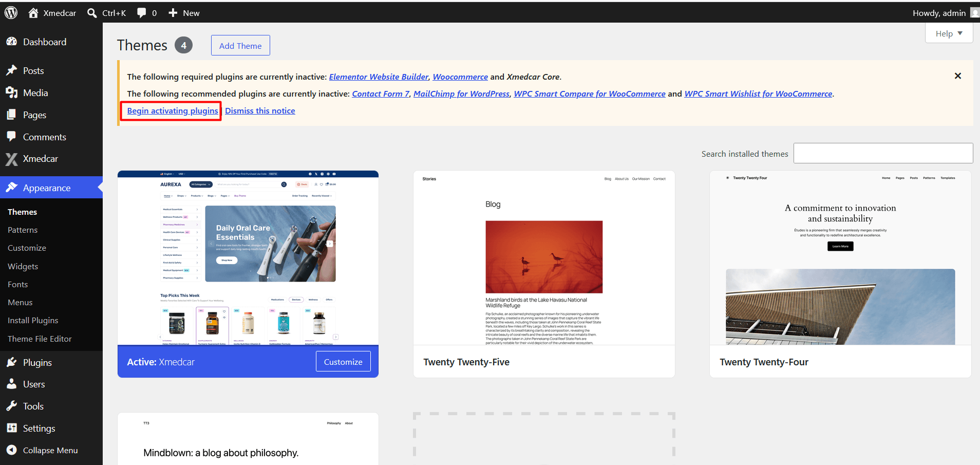This screenshot has width=980, height=465.
Task: Click the admin avatar in top bar
Action: pyautogui.click(x=975, y=13)
